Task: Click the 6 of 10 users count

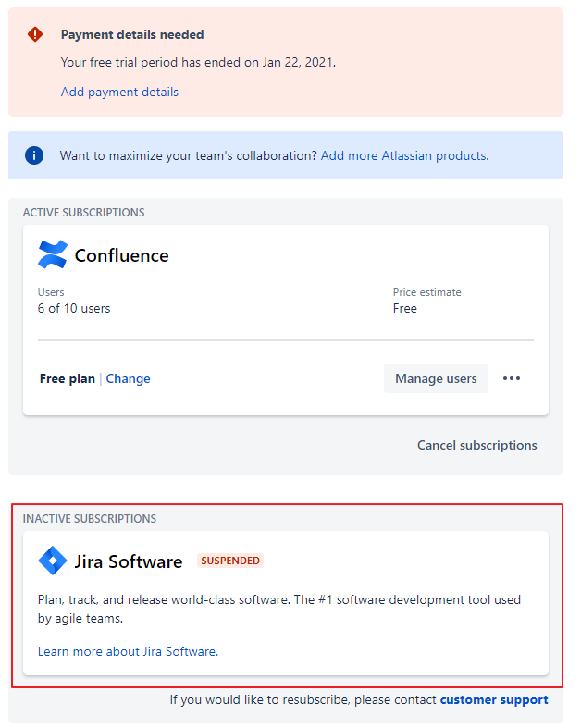Action: 74,308
